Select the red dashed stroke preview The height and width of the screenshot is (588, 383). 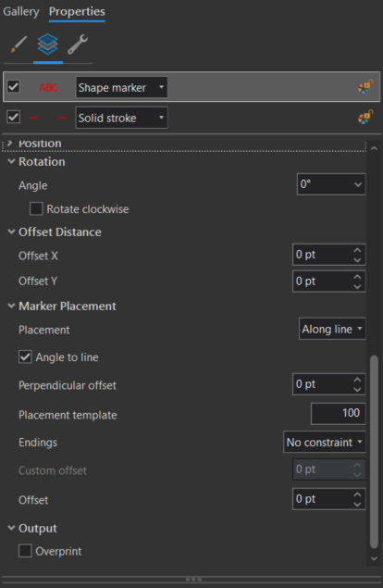tap(48, 118)
